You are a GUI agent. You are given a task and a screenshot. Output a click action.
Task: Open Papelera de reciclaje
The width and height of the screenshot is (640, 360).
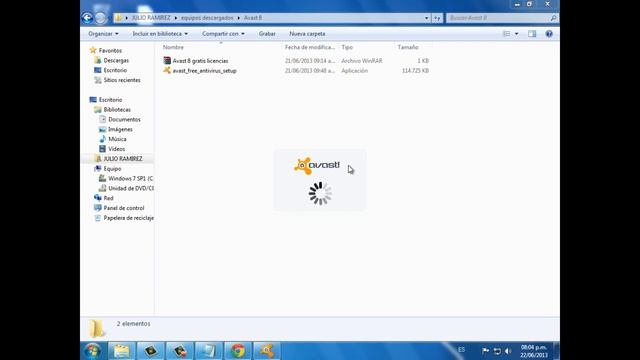pos(129,218)
